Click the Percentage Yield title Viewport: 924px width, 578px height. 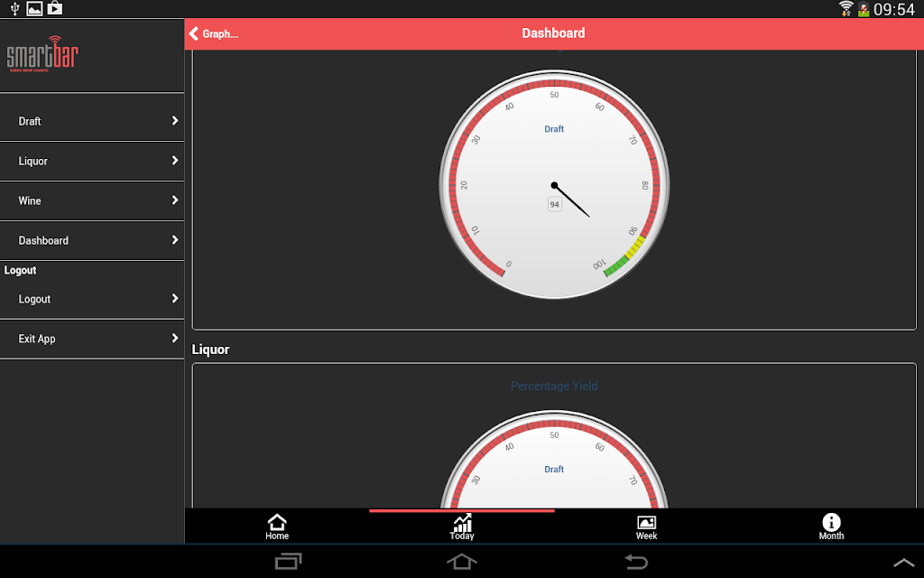tap(554, 386)
